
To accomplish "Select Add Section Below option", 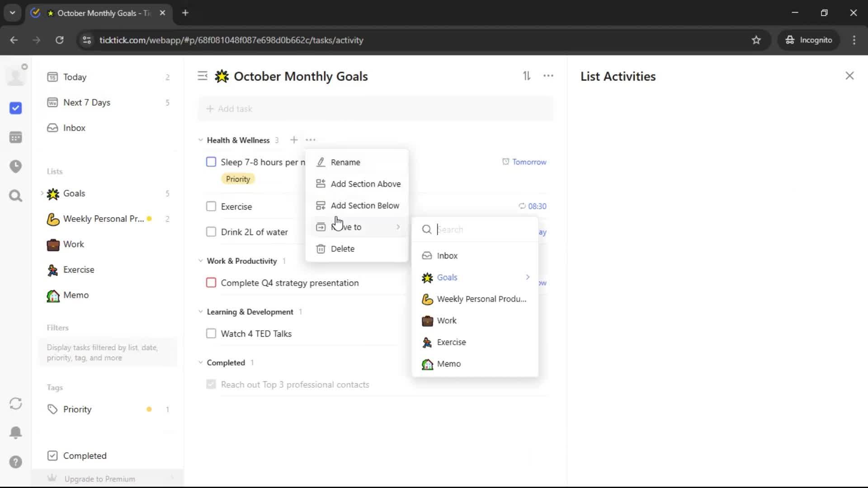I will point(364,206).
